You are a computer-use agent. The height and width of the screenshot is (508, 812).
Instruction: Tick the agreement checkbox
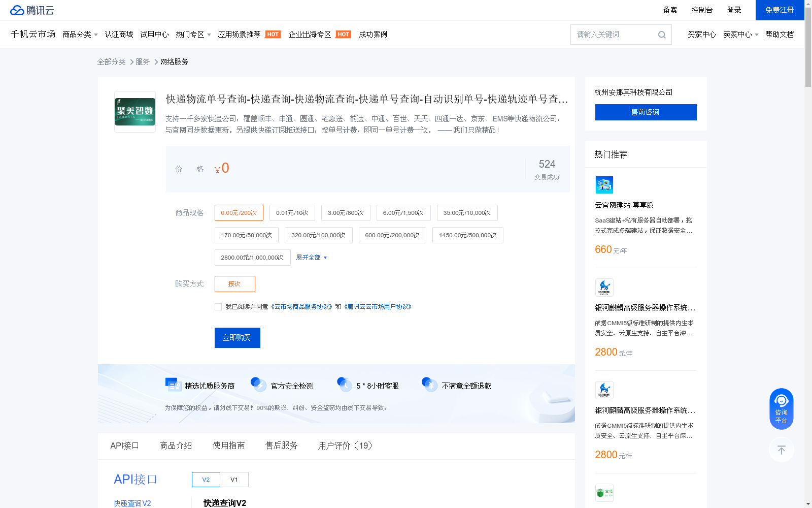click(218, 307)
